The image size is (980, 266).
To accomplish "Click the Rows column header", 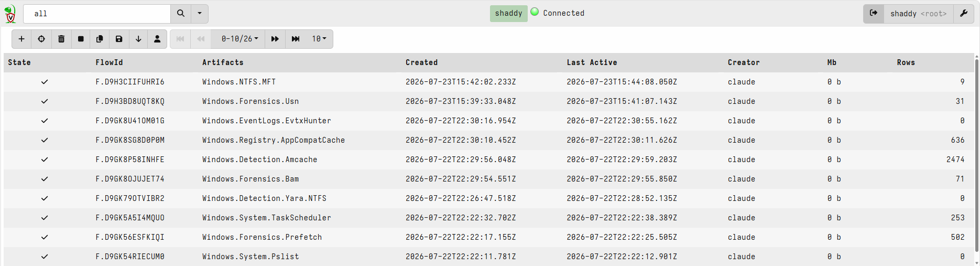I will coord(906,62).
